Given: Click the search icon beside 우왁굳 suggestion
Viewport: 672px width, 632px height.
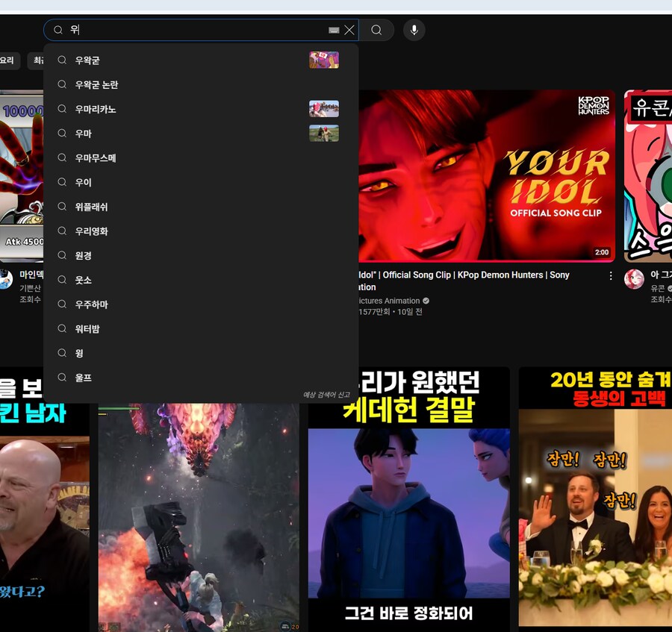Looking at the screenshot, I should pyautogui.click(x=62, y=60).
